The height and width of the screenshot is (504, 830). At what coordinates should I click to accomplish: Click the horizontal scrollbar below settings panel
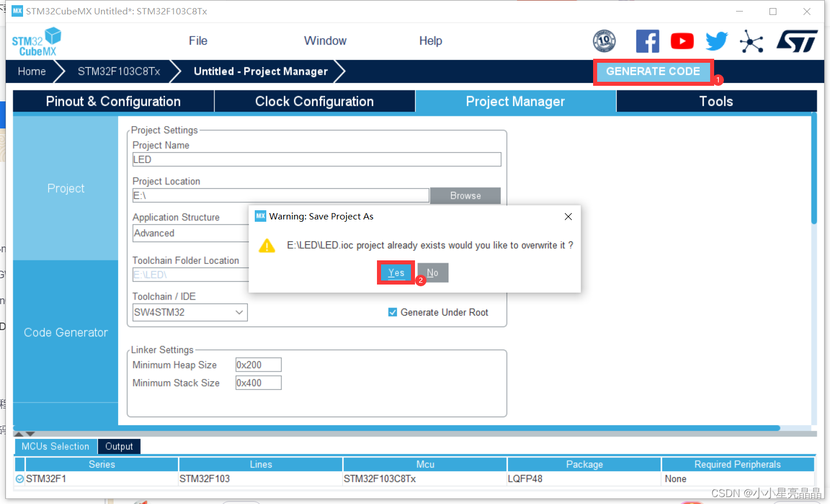coord(397,428)
